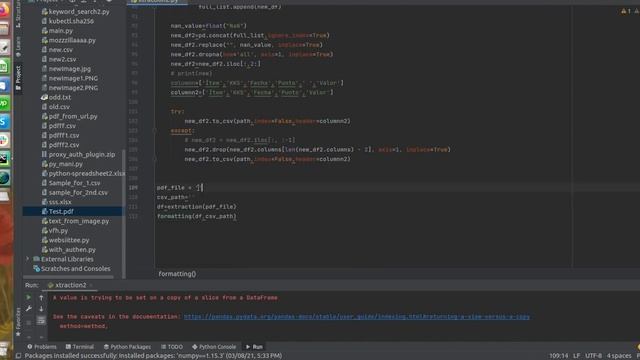Collapse the except block with the gutter fold marker

154,131
